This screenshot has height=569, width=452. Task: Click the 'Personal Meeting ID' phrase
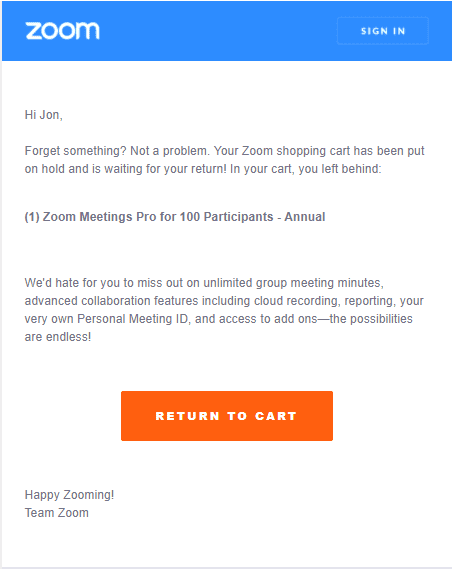coord(133,319)
